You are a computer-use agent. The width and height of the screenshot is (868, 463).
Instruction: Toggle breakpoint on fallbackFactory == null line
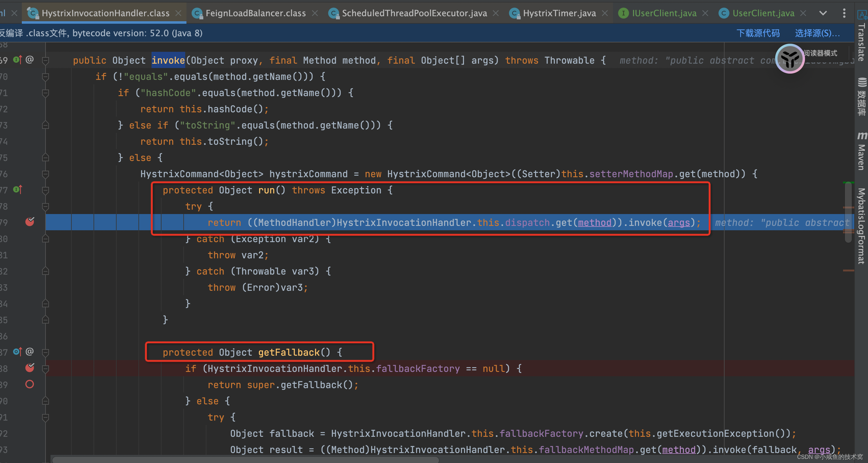(30, 368)
